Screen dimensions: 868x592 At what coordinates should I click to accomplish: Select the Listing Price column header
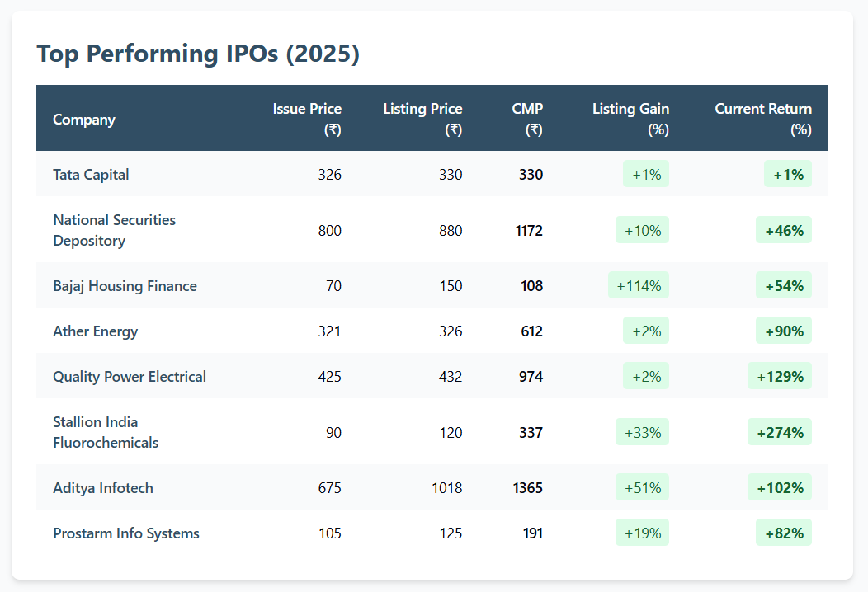[x=422, y=119]
